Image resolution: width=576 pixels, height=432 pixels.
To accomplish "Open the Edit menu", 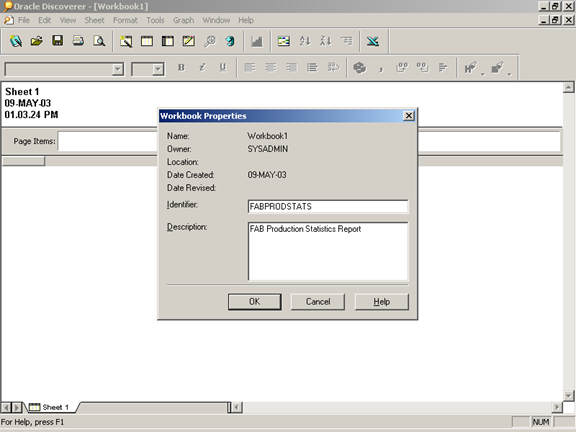I will click(x=44, y=20).
